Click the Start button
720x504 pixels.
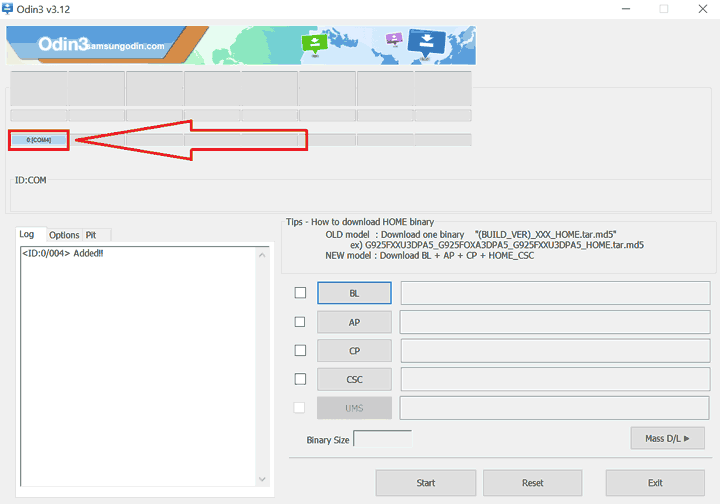[x=425, y=483]
